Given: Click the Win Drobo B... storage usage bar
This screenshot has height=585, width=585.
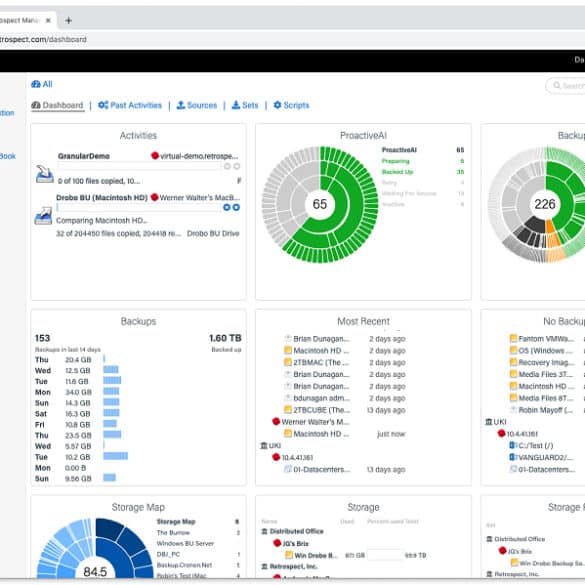Looking at the screenshot, I should pyautogui.click(x=385, y=555).
